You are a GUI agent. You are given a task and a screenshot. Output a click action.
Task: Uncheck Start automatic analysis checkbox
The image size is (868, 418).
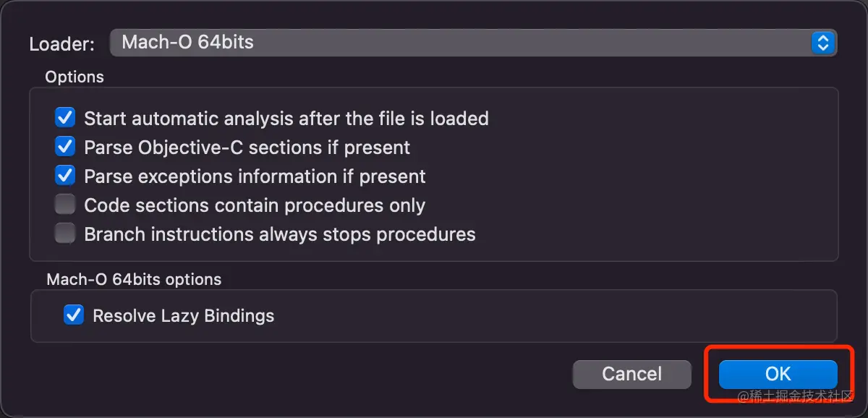(x=65, y=117)
